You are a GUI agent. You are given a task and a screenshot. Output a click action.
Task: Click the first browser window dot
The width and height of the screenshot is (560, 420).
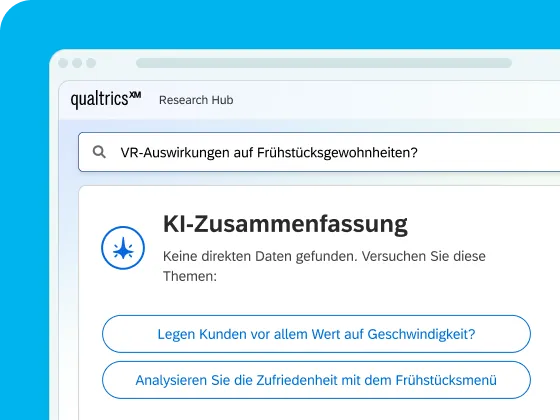[63, 63]
